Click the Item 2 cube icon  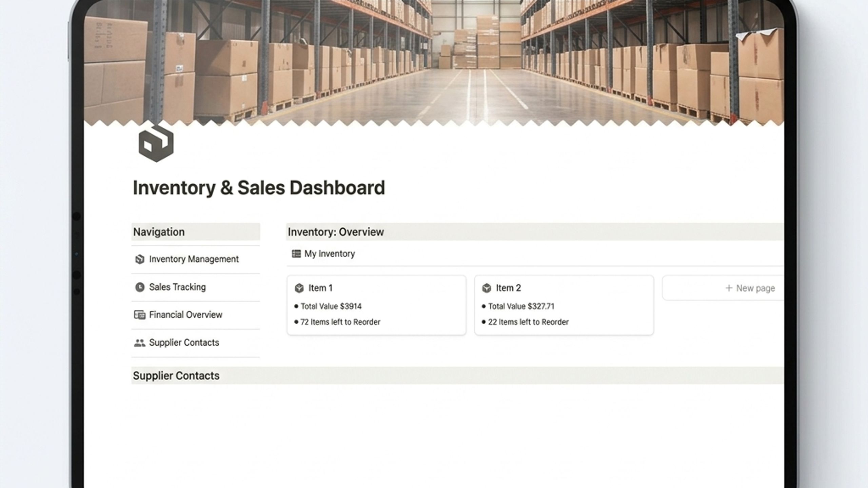point(487,288)
